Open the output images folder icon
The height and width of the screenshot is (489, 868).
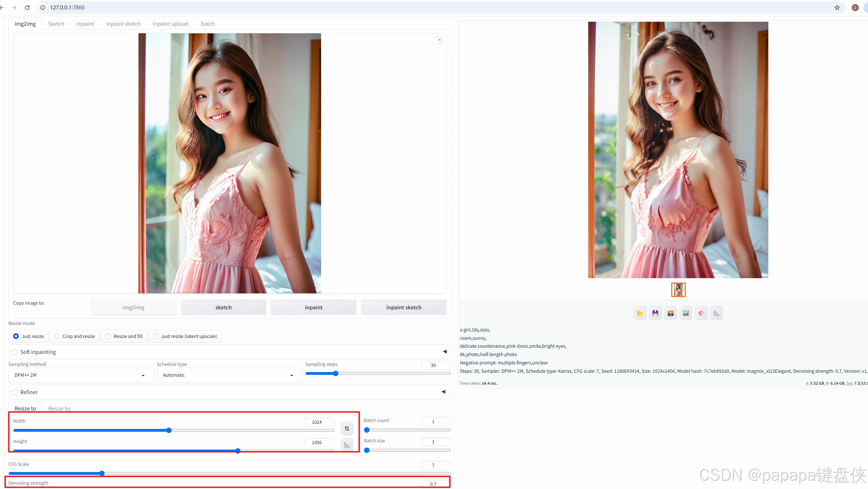(x=640, y=313)
